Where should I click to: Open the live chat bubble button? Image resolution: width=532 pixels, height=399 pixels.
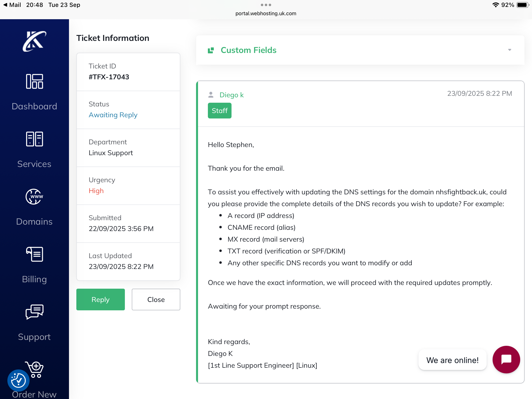coord(506,360)
